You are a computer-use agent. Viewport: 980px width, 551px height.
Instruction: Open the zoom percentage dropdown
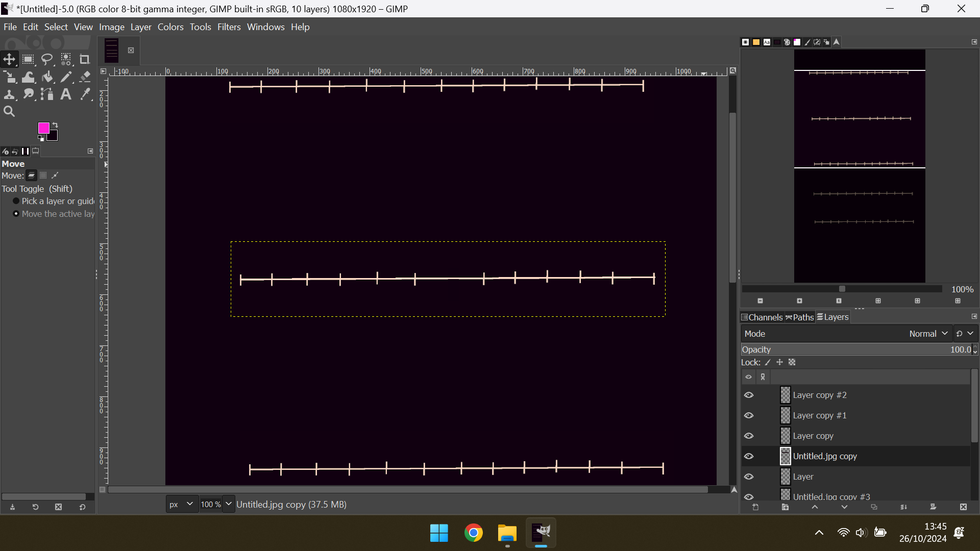[229, 504]
